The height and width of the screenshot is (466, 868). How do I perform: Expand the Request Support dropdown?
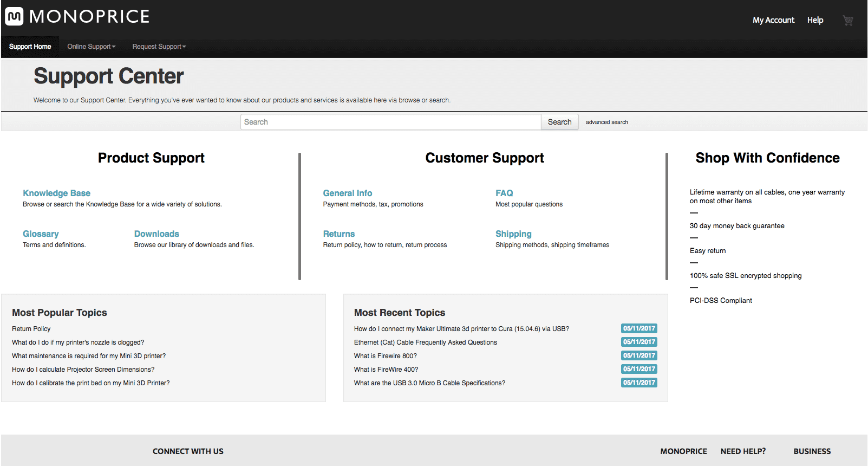[159, 47]
